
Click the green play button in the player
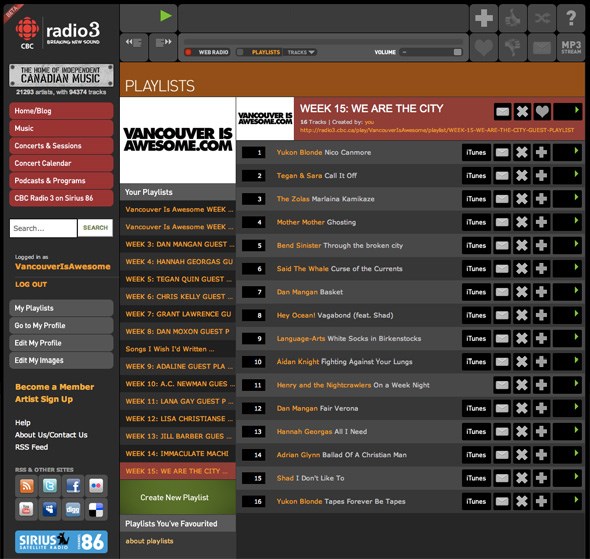point(166,16)
